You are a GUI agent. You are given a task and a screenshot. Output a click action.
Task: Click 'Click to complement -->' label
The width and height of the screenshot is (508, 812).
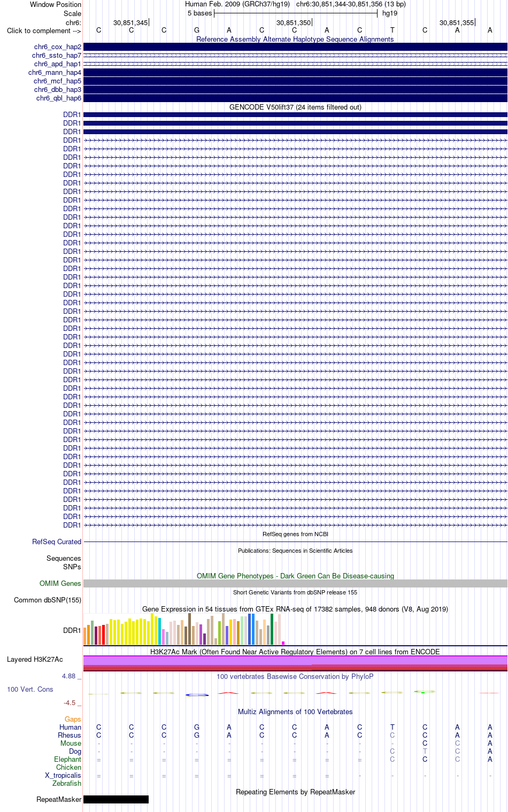(x=44, y=30)
